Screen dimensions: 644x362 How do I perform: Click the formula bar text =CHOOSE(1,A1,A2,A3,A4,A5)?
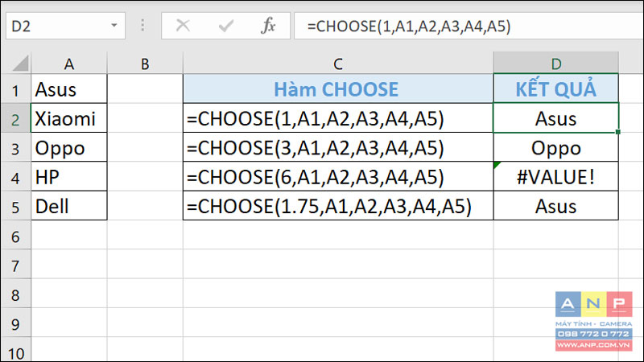[x=409, y=27]
